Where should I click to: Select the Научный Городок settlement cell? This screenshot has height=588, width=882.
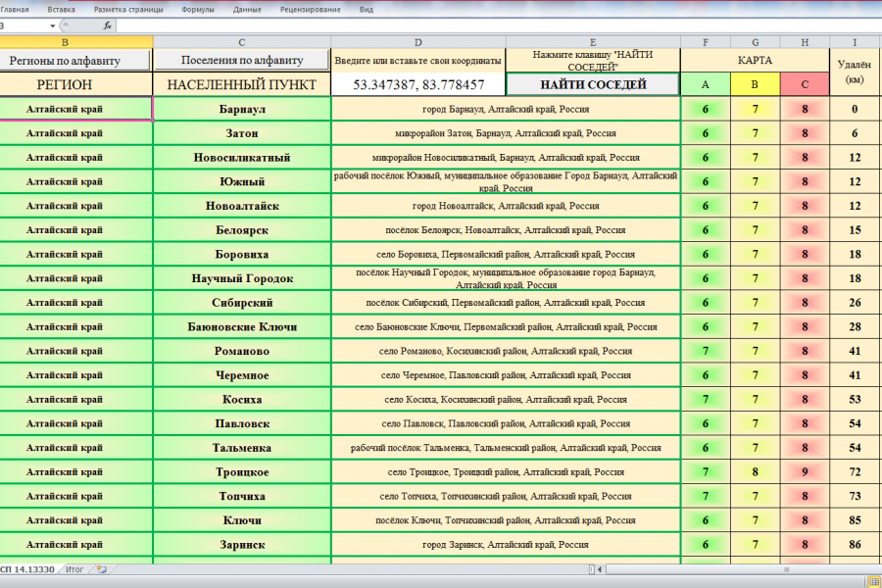coord(242,278)
